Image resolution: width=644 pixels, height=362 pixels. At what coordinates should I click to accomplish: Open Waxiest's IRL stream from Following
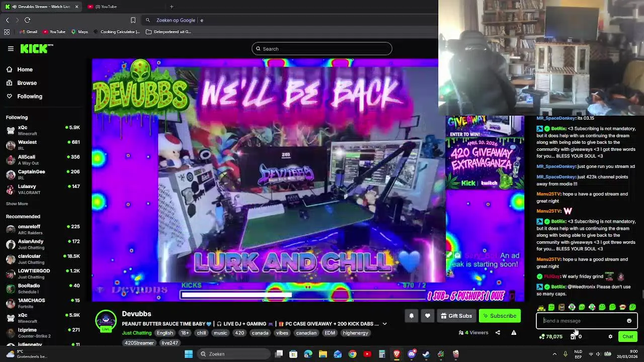click(43, 145)
